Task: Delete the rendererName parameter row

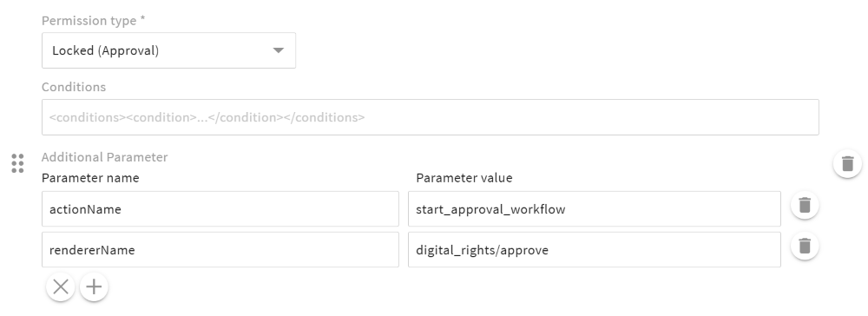Action: point(805,246)
